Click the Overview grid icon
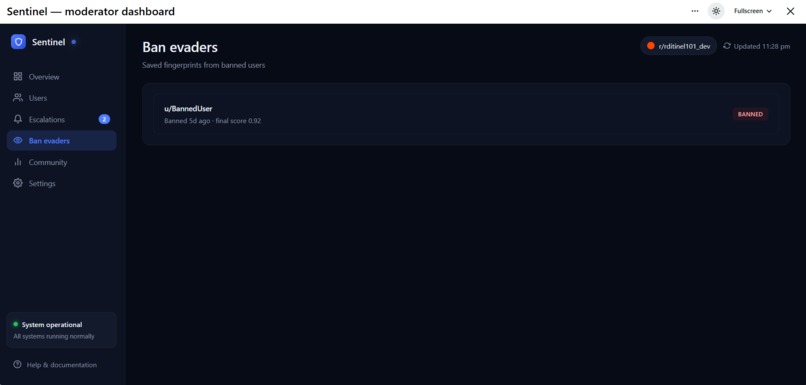806x385 pixels. click(x=18, y=77)
